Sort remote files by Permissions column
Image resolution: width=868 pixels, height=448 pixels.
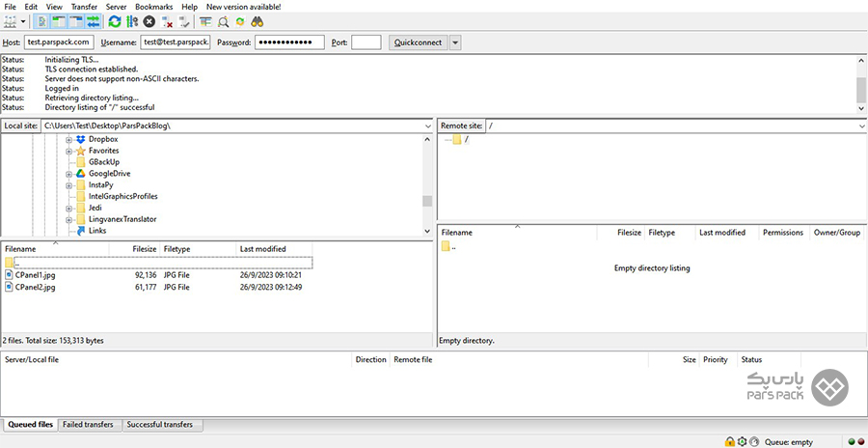tap(783, 233)
